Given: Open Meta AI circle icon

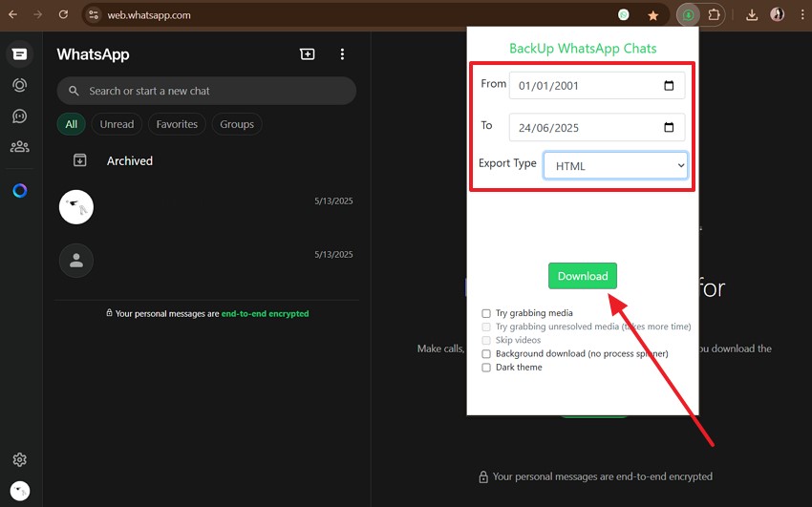Looking at the screenshot, I should click(19, 191).
